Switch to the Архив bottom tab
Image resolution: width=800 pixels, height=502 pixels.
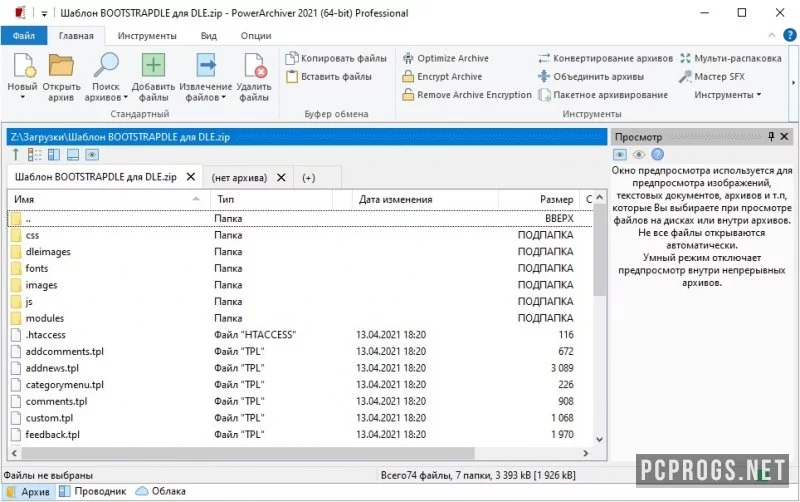(29, 491)
